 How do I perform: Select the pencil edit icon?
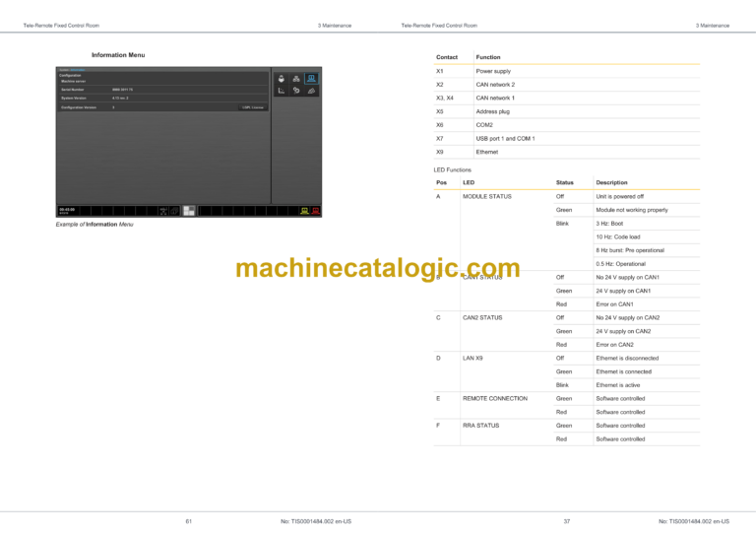pos(311,91)
